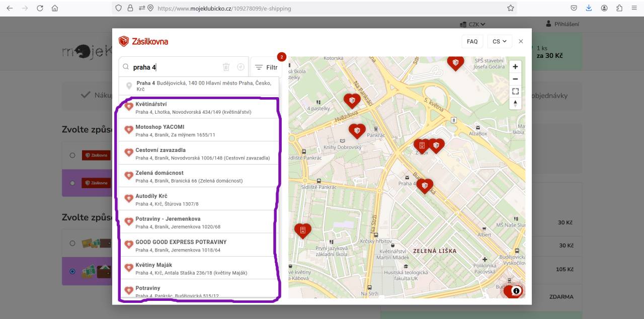The height and width of the screenshot is (319, 644).
Task: Click the 105 Kč price text
Action: 565,269
